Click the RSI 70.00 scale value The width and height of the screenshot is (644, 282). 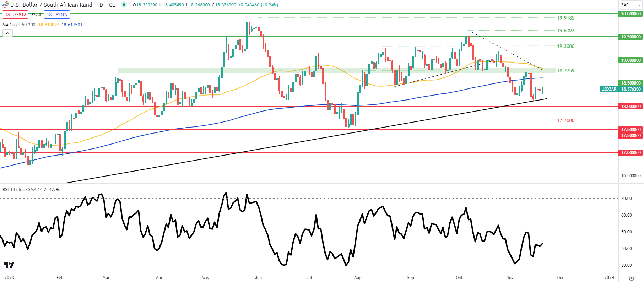pos(626,199)
